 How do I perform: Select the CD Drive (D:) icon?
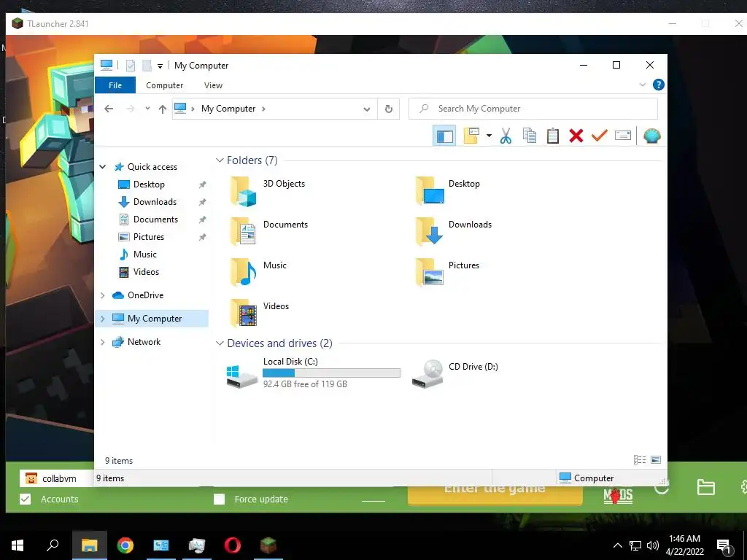pos(427,373)
